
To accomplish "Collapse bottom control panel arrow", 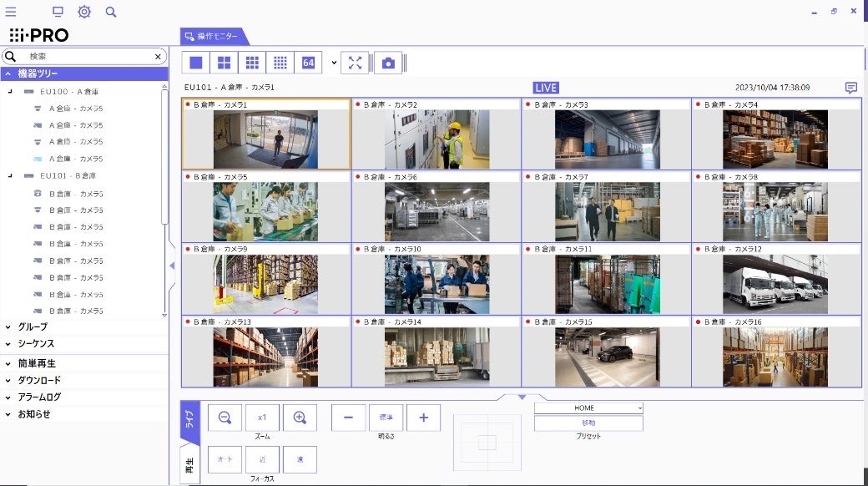I will point(522,397).
